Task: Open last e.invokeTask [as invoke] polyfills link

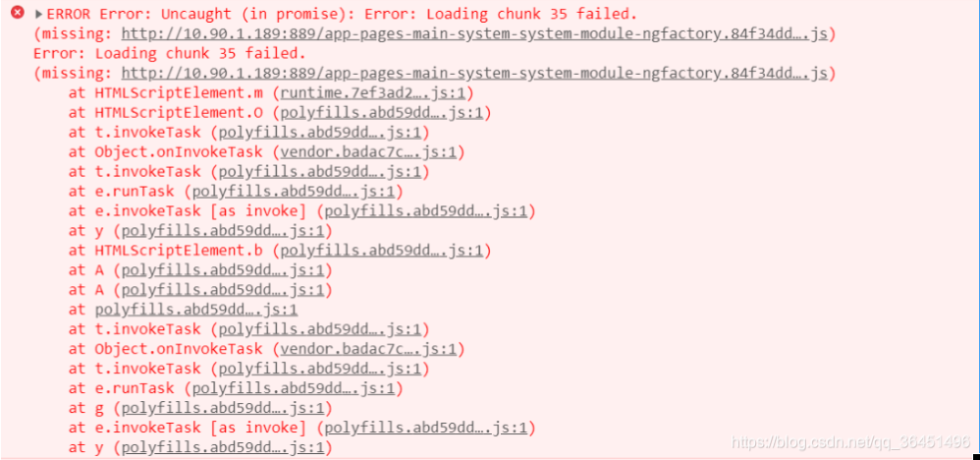Action: 426,428
